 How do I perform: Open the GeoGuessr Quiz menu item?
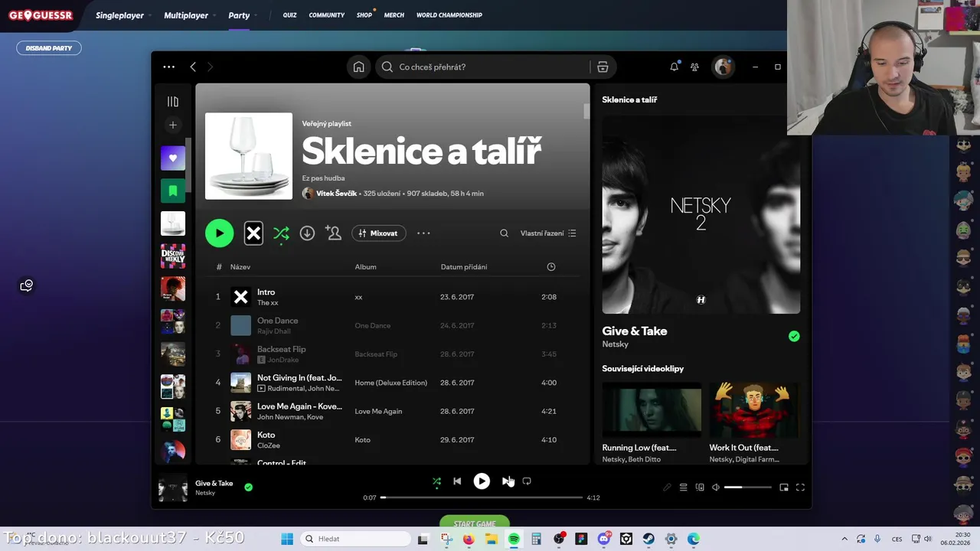289,15
